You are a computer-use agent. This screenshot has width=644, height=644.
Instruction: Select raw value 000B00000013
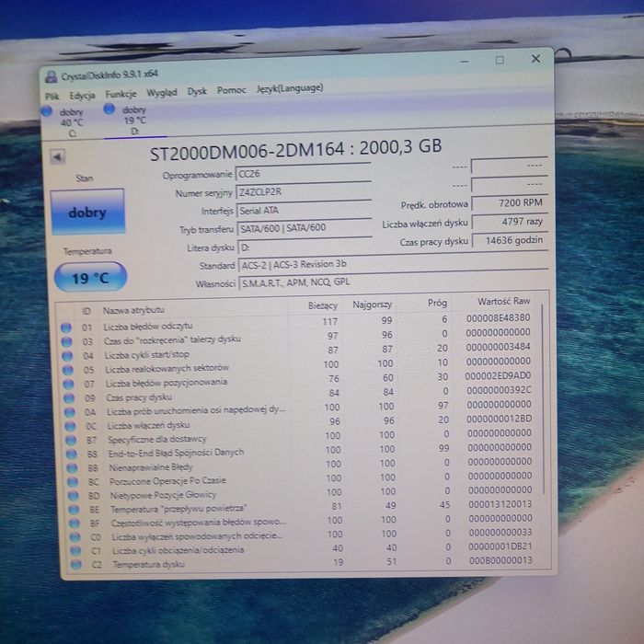pyautogui.click(x=500, y=560)
